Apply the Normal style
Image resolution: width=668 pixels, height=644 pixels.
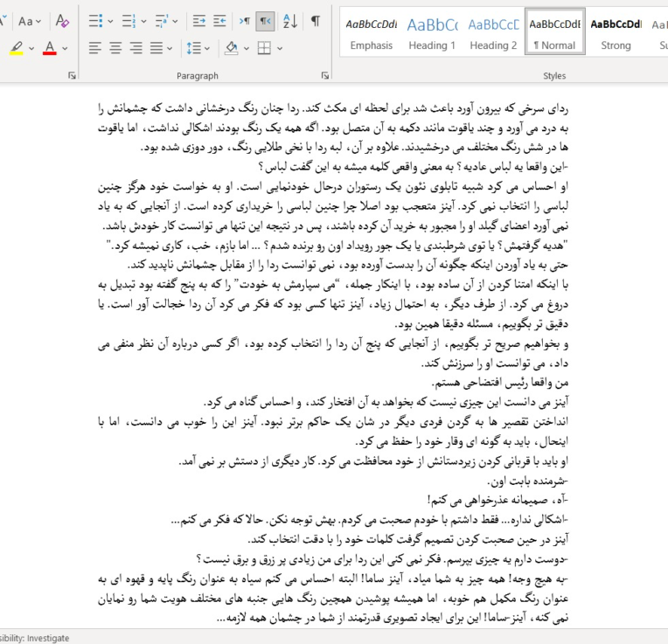click(554, 32)
